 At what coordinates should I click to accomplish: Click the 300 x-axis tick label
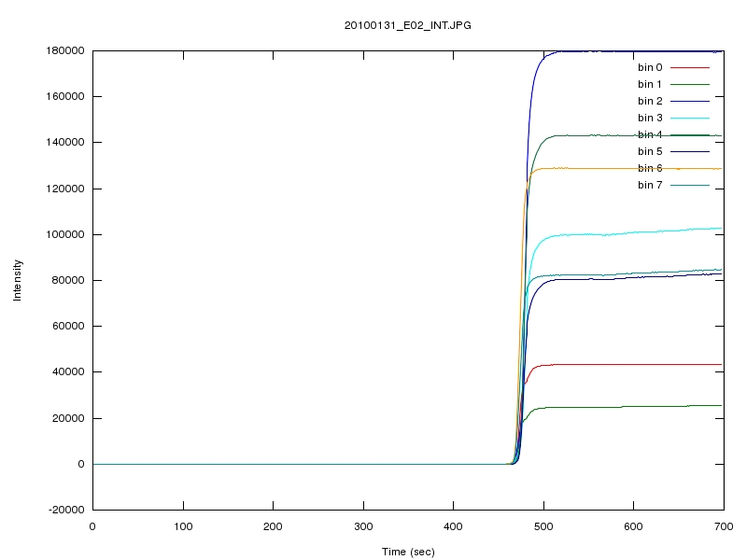coord(363,526)
